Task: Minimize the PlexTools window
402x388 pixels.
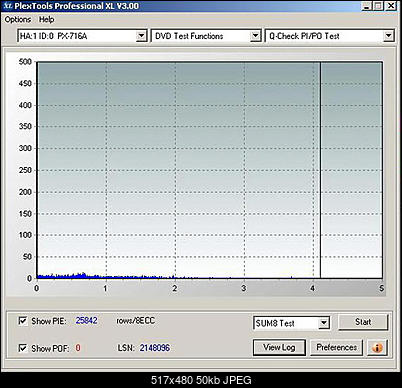Action: [x=366, y=6]
